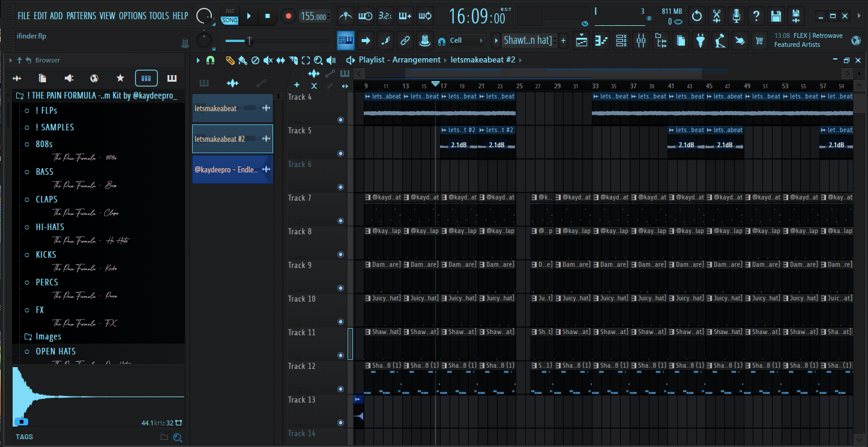Open Edison by clicking the microphone icon

[x=736, y=15]
